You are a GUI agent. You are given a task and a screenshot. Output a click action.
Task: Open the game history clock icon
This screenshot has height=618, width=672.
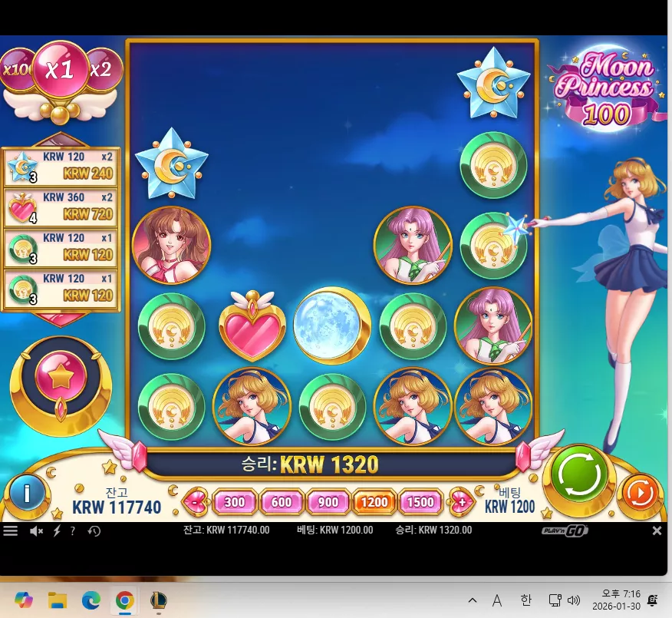pyautogui.click(x=94, y=531)
